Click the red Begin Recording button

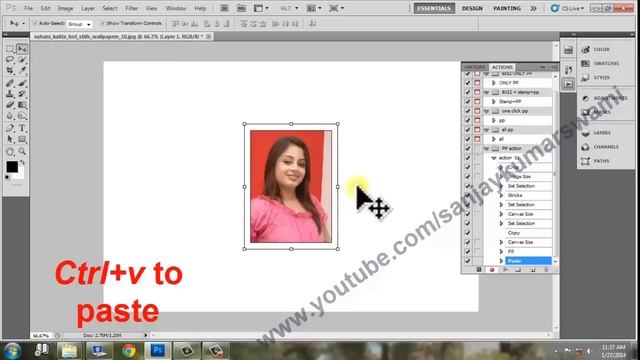492,270
